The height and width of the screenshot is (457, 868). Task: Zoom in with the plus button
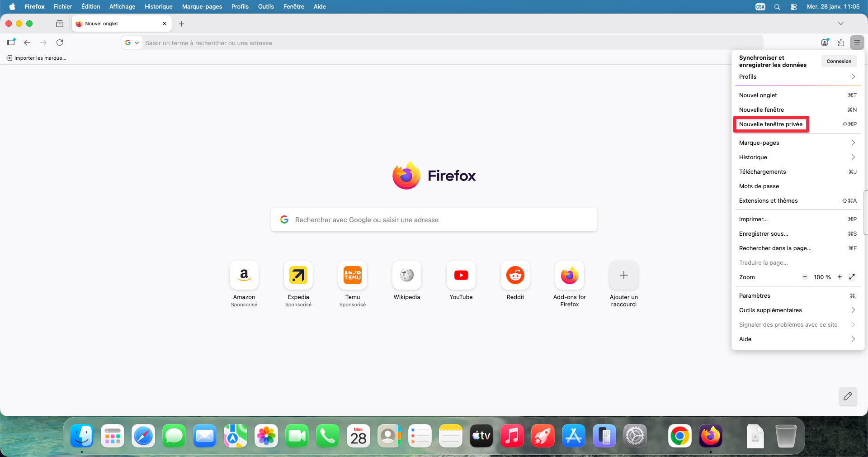840,277
